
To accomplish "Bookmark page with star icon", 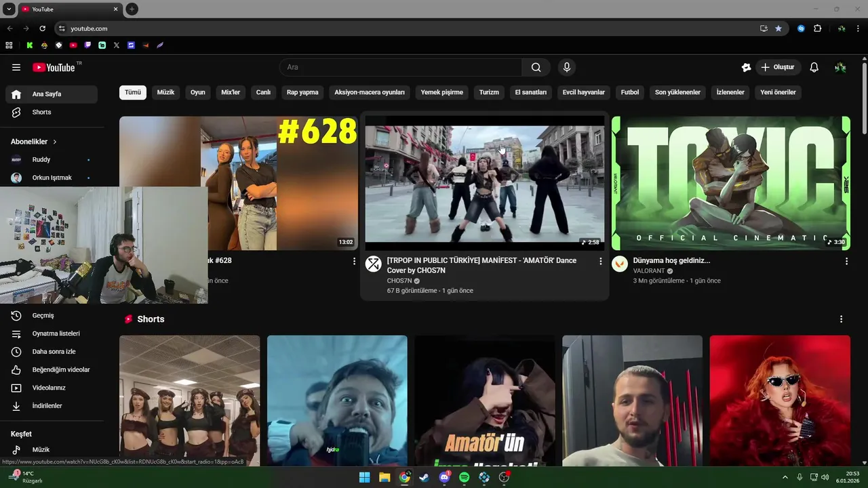I will pos(778,28).
